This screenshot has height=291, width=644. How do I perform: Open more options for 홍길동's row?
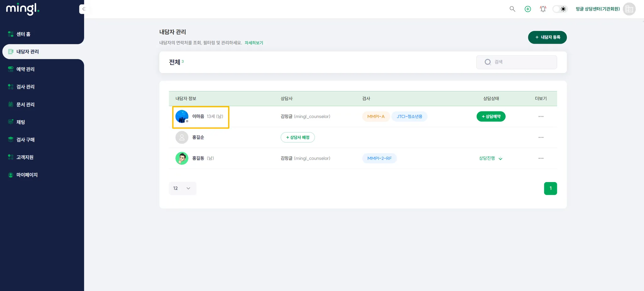click(541, 158)
